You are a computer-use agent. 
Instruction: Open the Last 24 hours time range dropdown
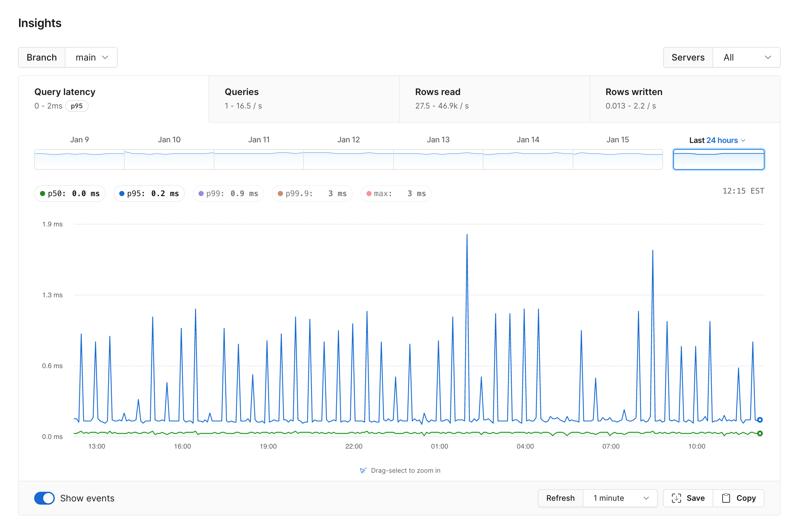(717, 140)
